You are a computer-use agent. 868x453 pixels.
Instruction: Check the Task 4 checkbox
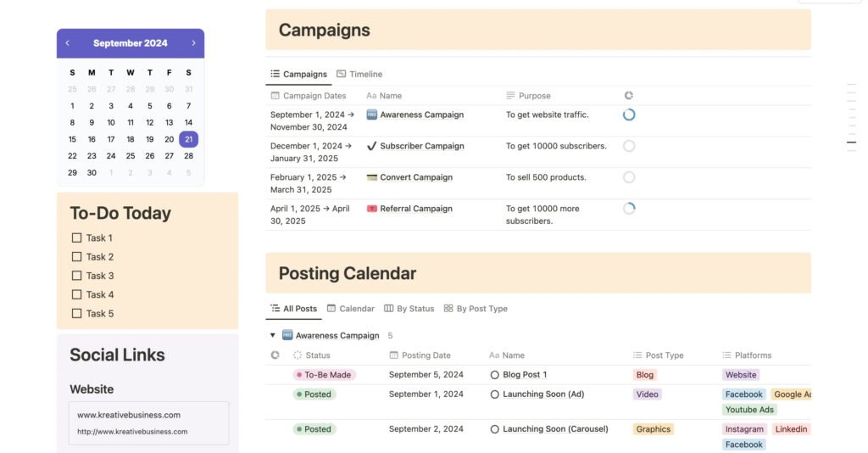pos(76,294)
